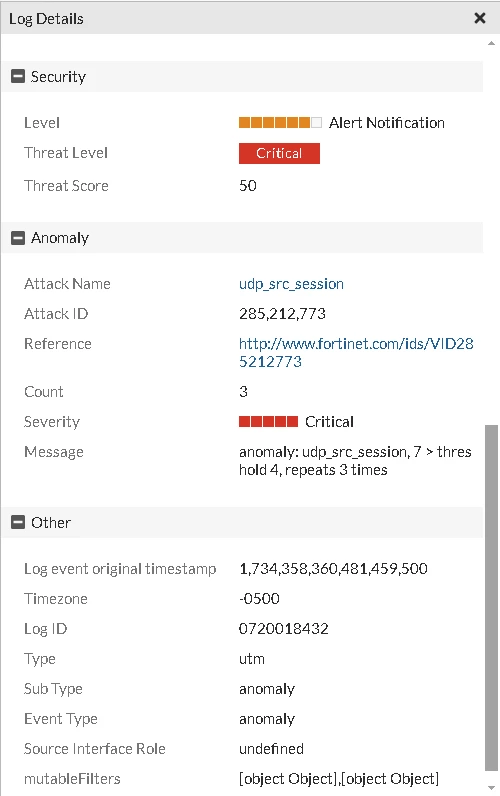Screen dimensions: 500x796
Task: Click the scrollbar down arrow
Action: tap(491, 788)
